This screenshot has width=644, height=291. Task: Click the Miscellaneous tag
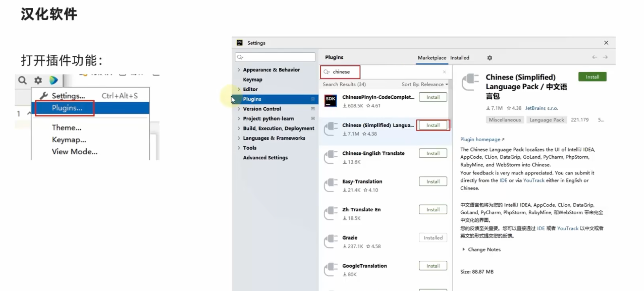505,120
